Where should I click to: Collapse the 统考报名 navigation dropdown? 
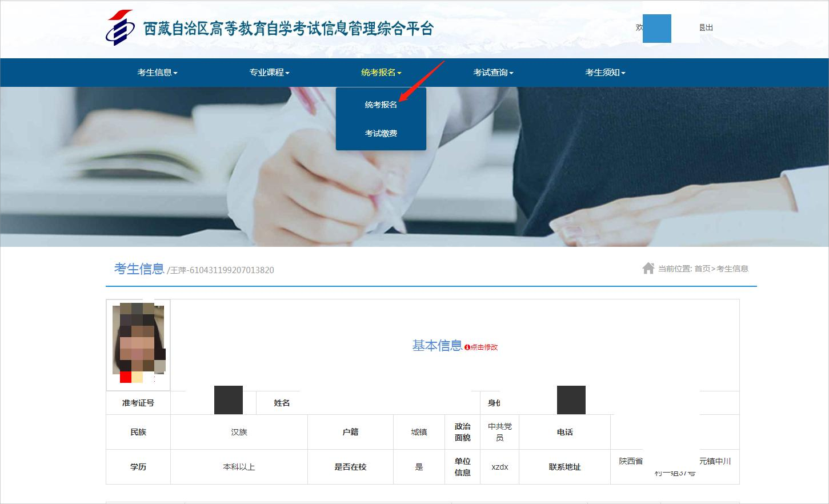(381, 73)
